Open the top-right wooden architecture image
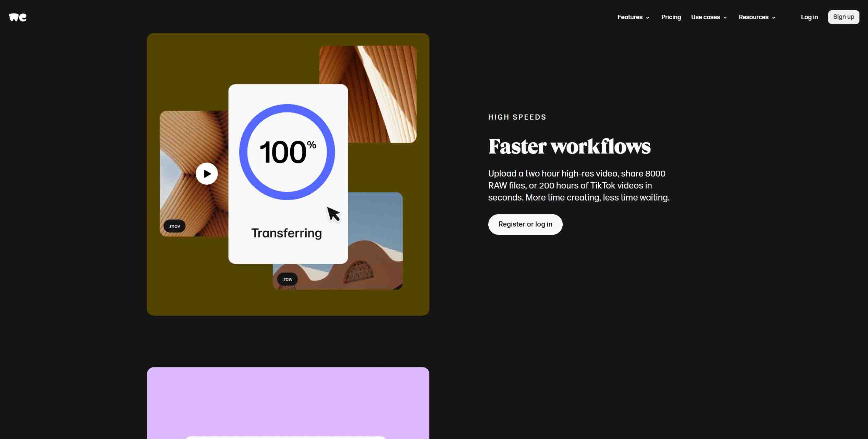 pyautogui.click(x=382, y=94)
